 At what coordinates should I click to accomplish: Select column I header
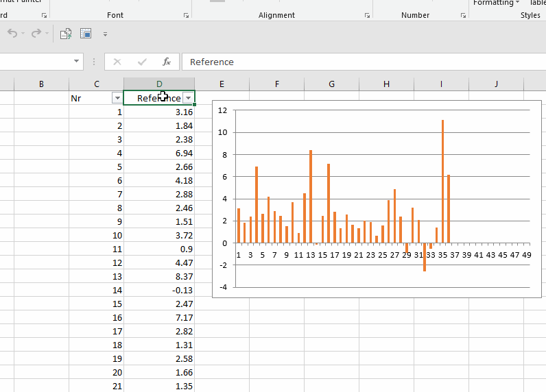pos(441,84)
